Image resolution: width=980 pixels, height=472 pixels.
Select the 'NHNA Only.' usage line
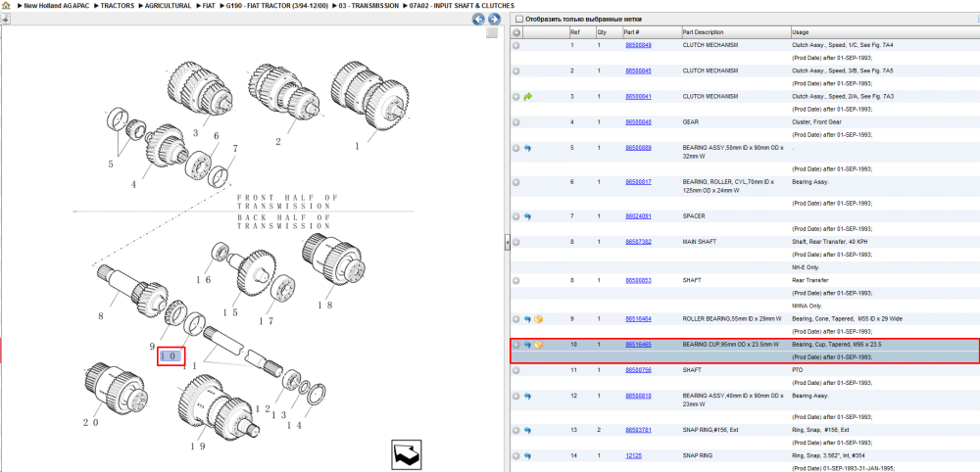[807, 306]
